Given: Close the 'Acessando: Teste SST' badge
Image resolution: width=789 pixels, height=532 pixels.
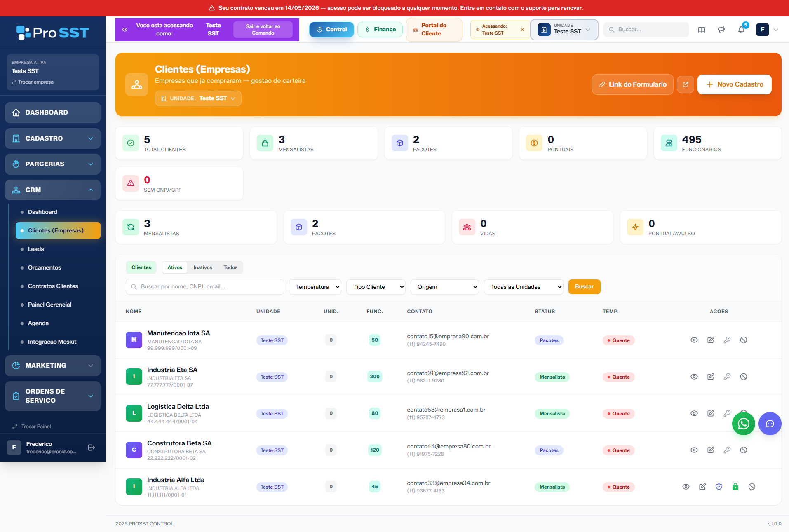Looking at the screenshot, I should tap(522, 30).
